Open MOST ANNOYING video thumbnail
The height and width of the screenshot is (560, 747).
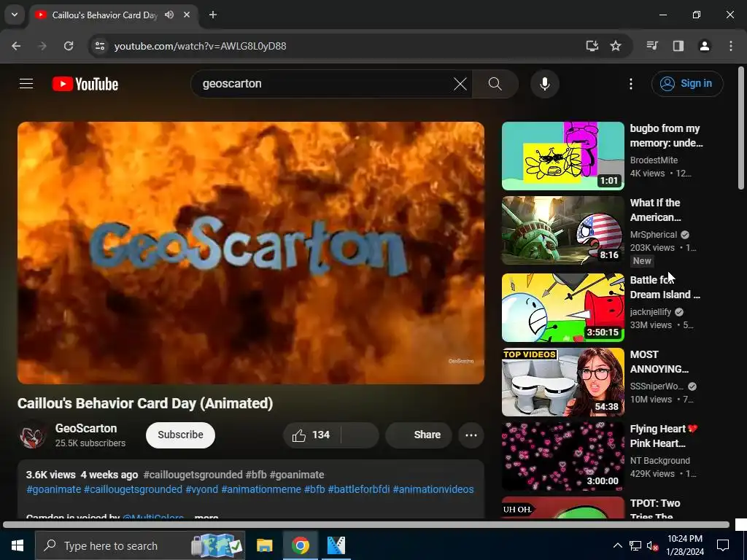[562, 382]
